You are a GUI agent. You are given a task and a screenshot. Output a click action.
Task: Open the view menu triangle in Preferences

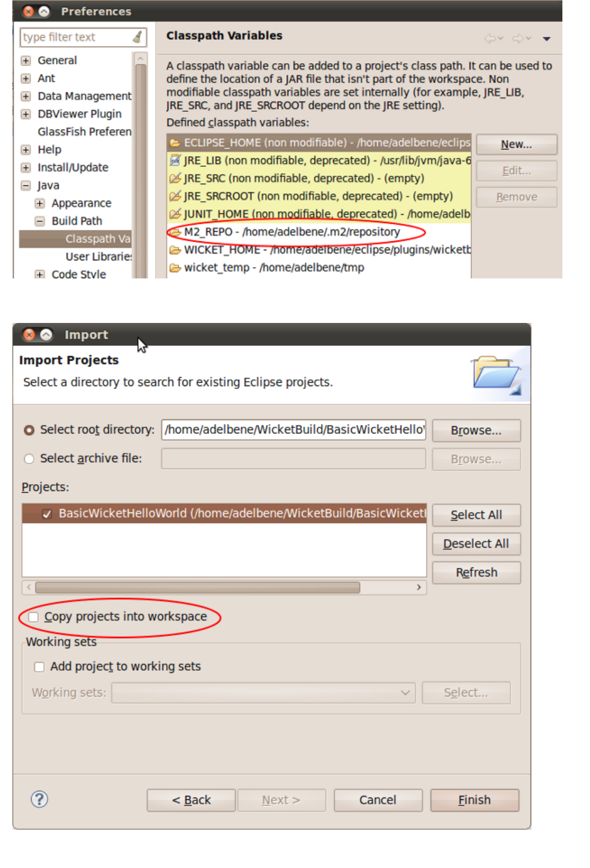546,39
